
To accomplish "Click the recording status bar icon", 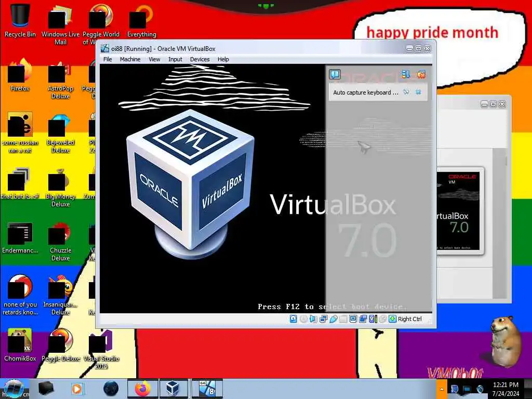I will click(x=363, y=319).
